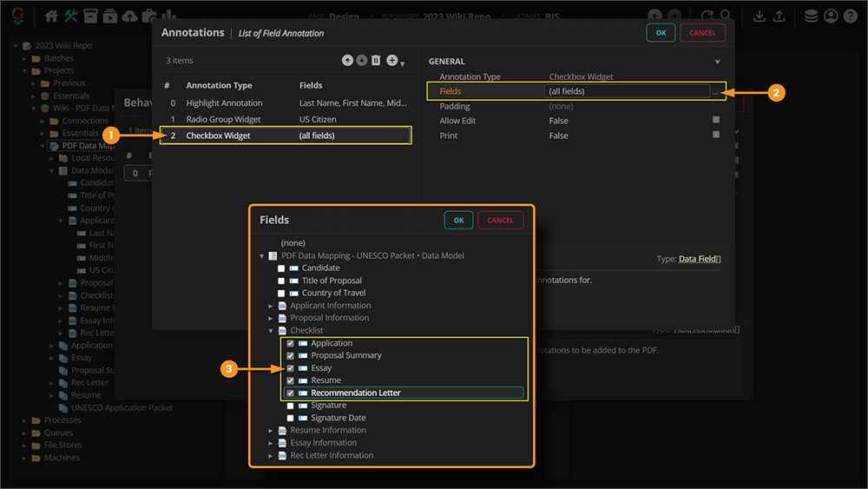The image size is (868, 489).
Task: Click Cancel in the Annotations dialog
Action: click(702, 33)
